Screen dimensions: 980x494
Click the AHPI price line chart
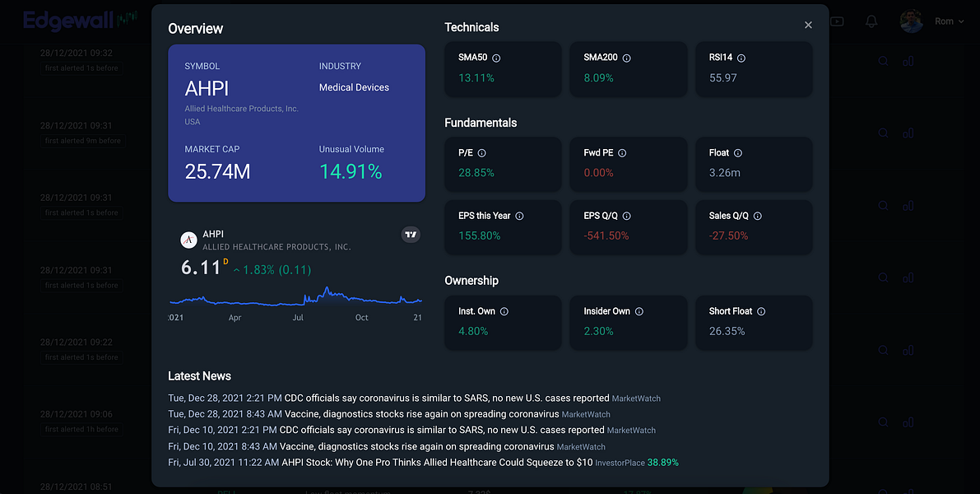(295, 298)
